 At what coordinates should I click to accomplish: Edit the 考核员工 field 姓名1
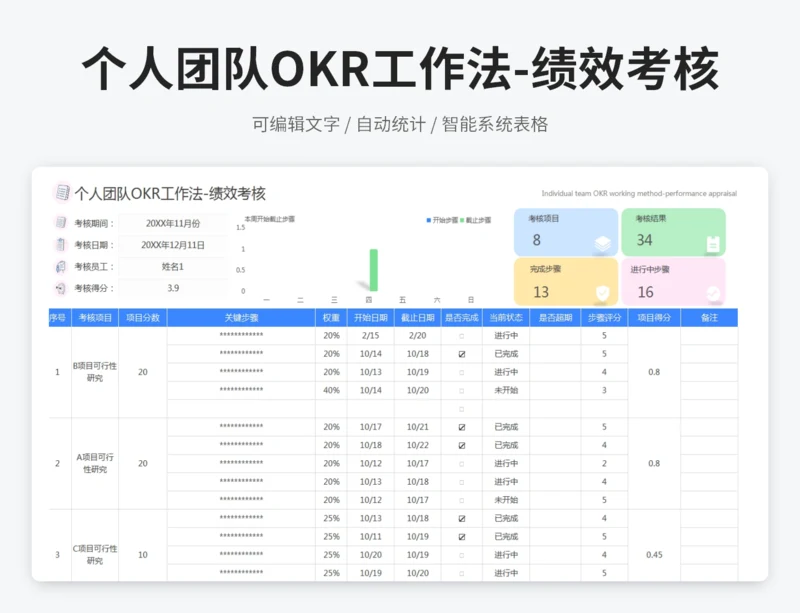point(173,266)
